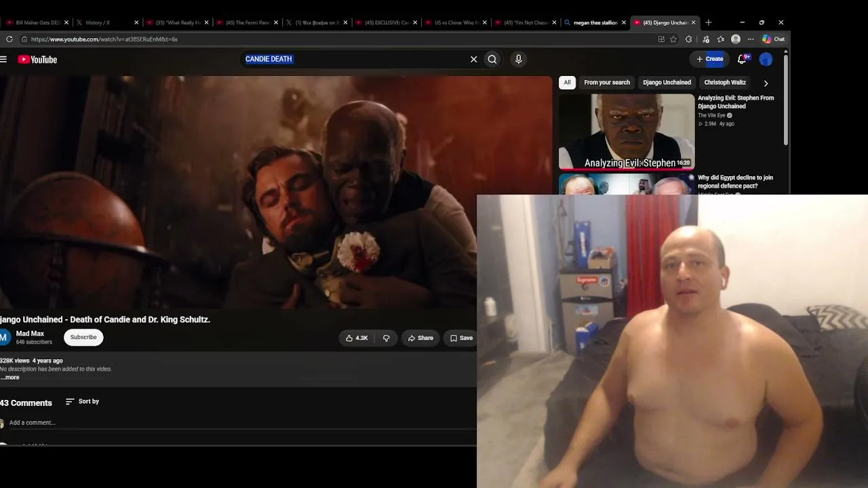Open the Mad Max channel name
Screen dimensions: 868x488
[x=30, y=333]
